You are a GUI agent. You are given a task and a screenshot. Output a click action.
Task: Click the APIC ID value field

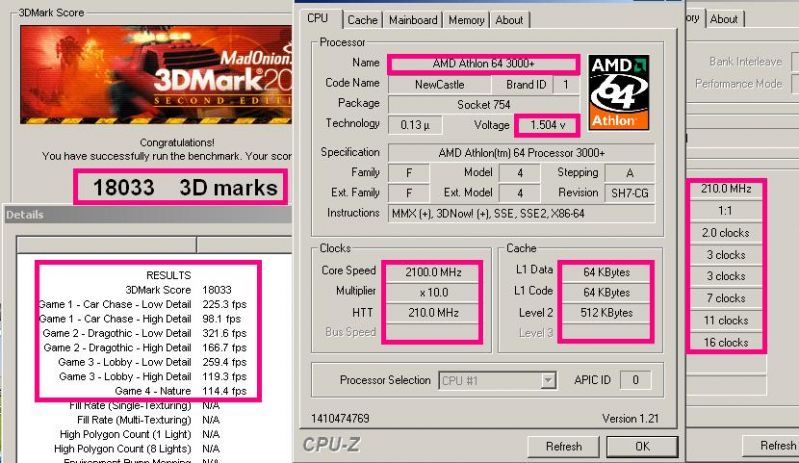tap(635, 380)
